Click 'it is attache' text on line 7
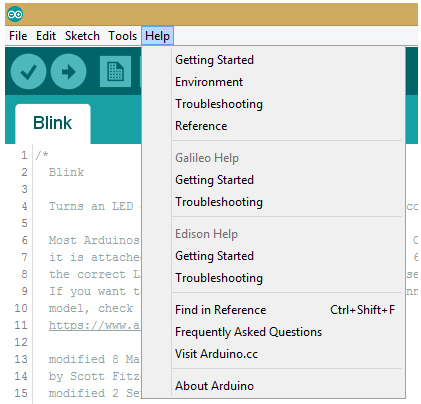The height and width of the screenshot is (404, 421). (x=94, y=257)
